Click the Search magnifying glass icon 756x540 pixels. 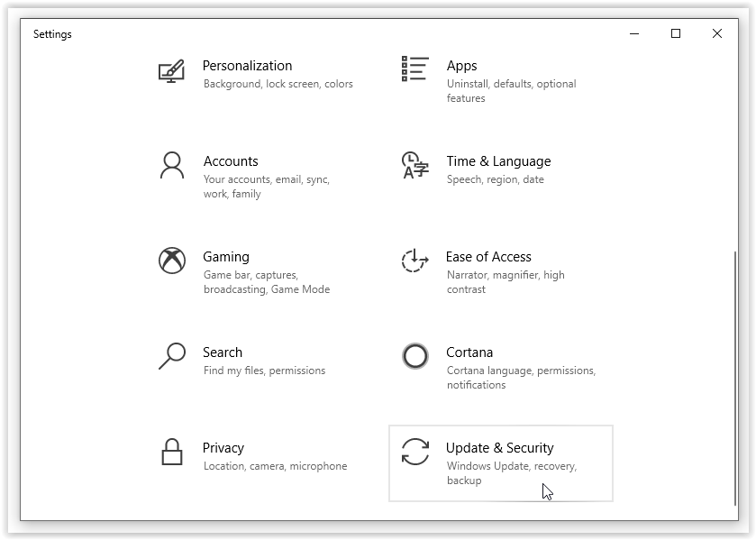coord(172,356)
